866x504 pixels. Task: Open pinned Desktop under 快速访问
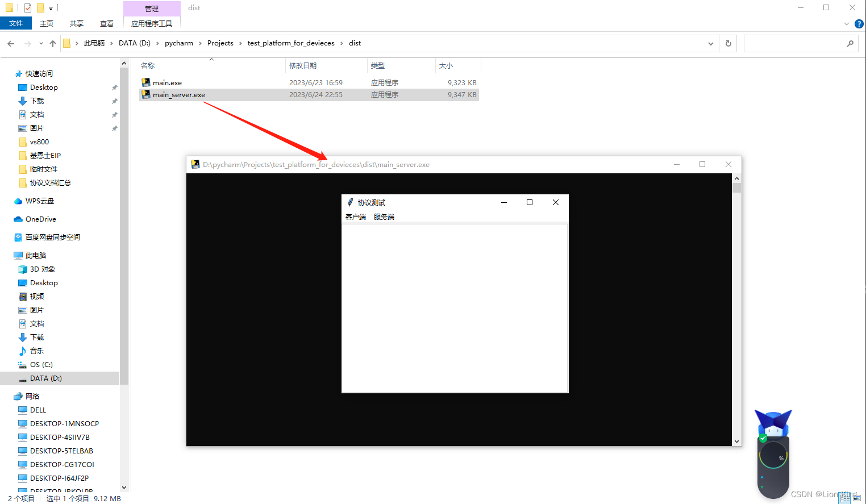44,88
